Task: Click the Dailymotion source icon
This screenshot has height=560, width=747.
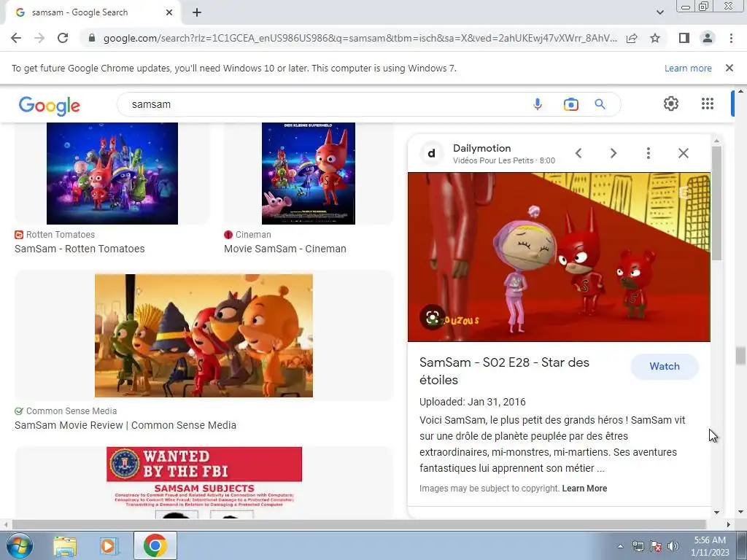Action: click(x=431, y=153)
